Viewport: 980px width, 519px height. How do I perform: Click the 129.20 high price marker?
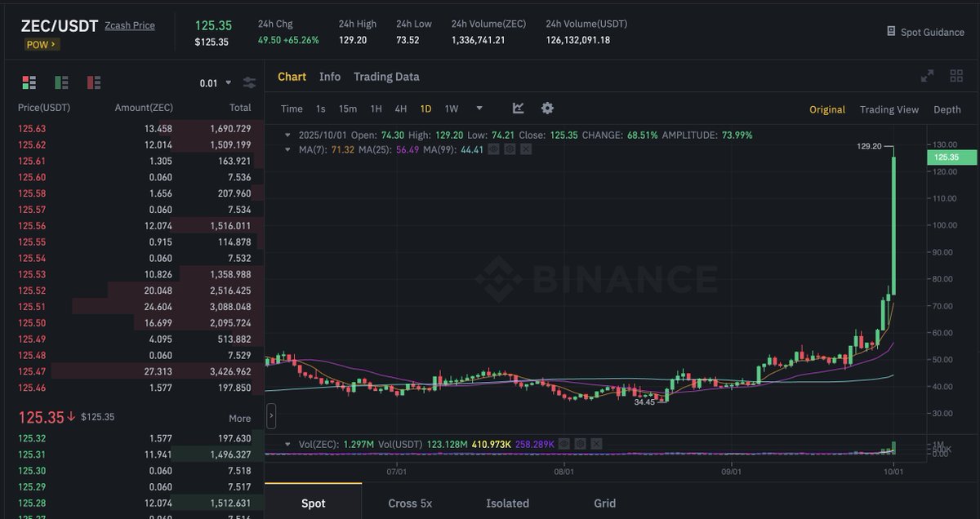coord(869,146)
